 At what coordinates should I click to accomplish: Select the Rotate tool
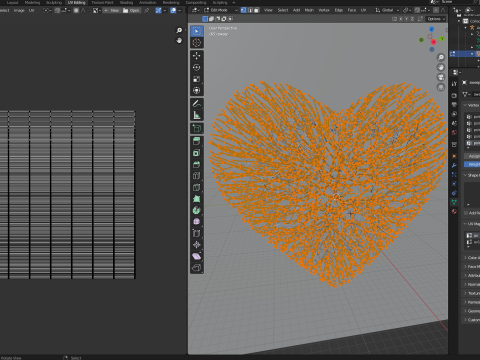(x=197, y=67)
